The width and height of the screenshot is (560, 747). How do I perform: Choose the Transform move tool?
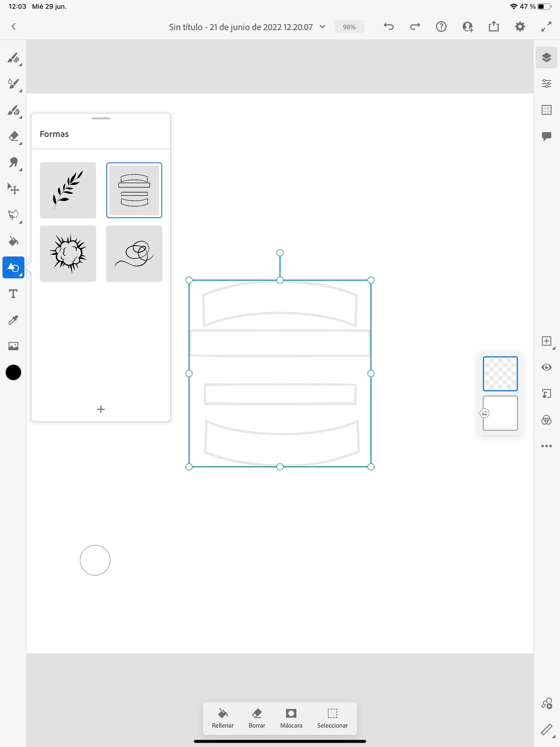coord(13,189)
